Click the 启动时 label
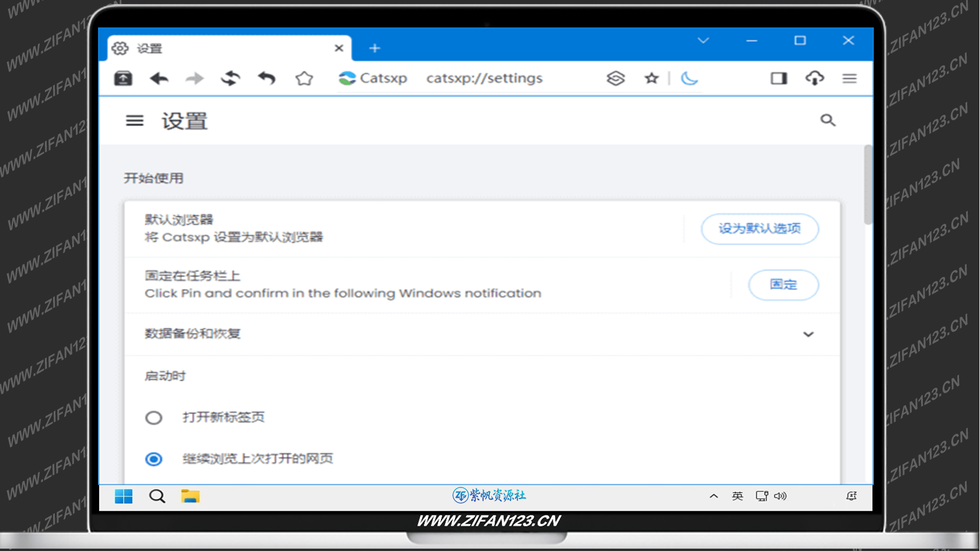The width and height of the screenshot is (980, 551). point(165,376)
